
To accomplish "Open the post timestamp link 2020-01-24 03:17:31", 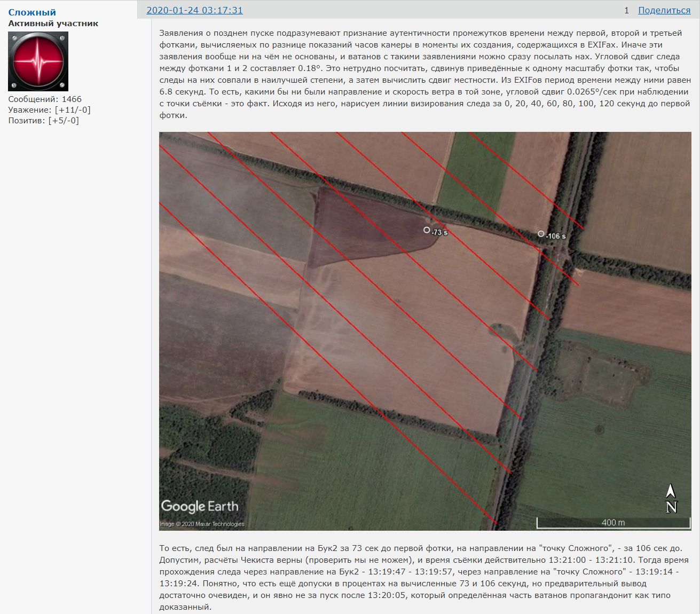I will point(194,10).
